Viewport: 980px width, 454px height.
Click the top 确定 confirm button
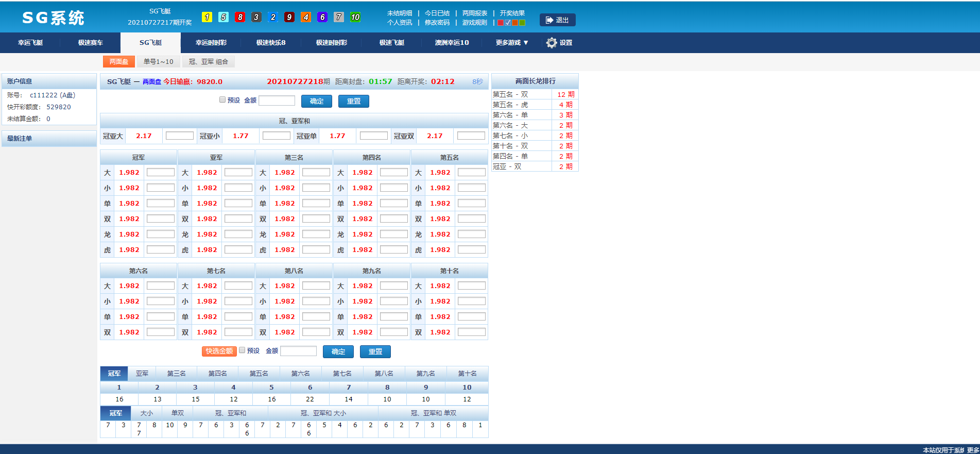click(317, 102)
